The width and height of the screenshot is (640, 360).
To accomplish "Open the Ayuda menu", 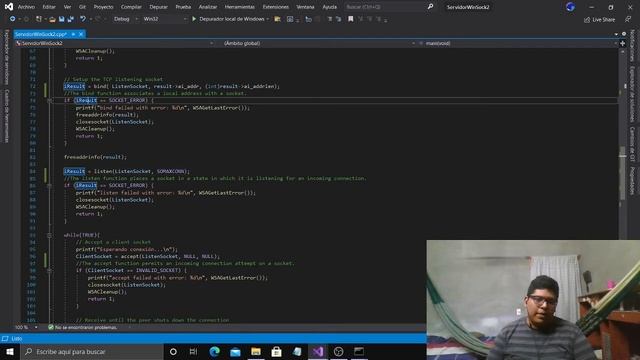I will [329, 7].
